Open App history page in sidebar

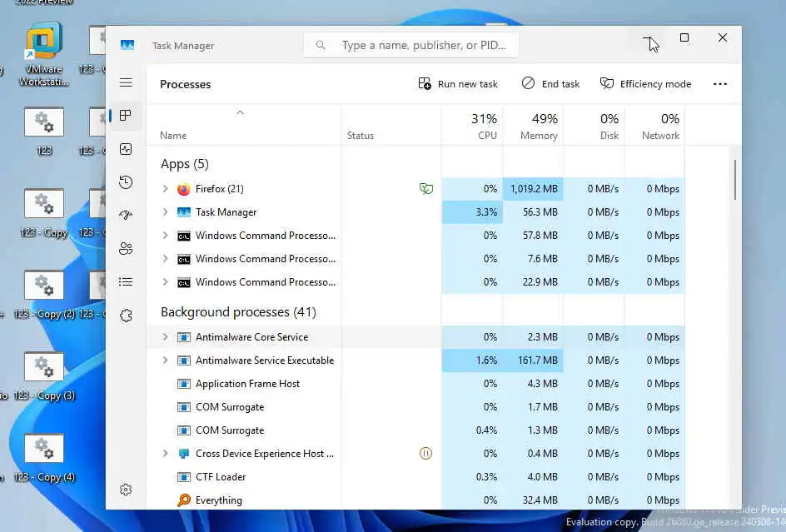coord(126,182)
